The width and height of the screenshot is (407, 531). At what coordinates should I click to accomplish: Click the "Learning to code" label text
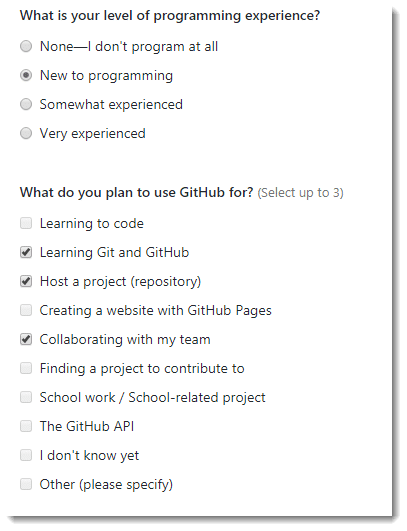92,224
